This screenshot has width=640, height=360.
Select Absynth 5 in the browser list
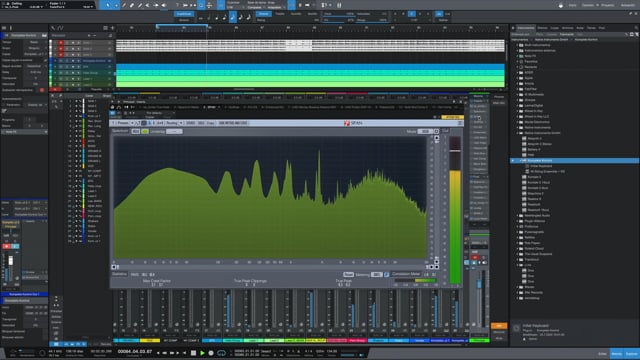(x=534, y=139)
